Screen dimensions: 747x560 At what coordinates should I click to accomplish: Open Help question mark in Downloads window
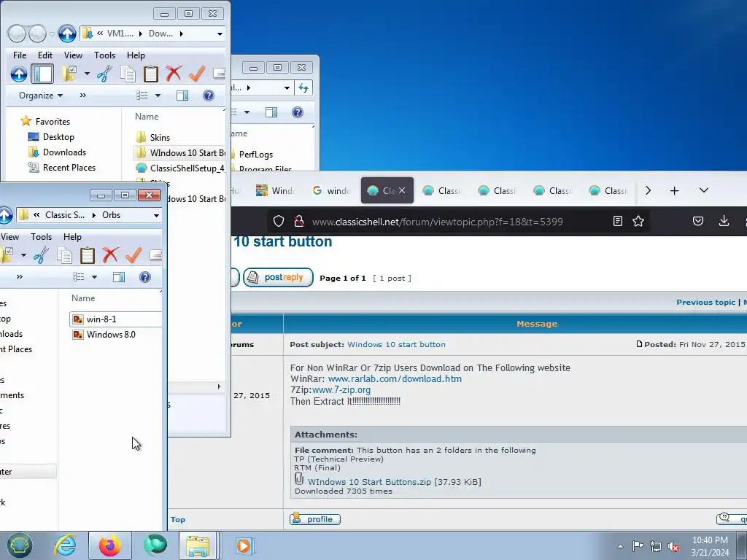coord(208,96)
